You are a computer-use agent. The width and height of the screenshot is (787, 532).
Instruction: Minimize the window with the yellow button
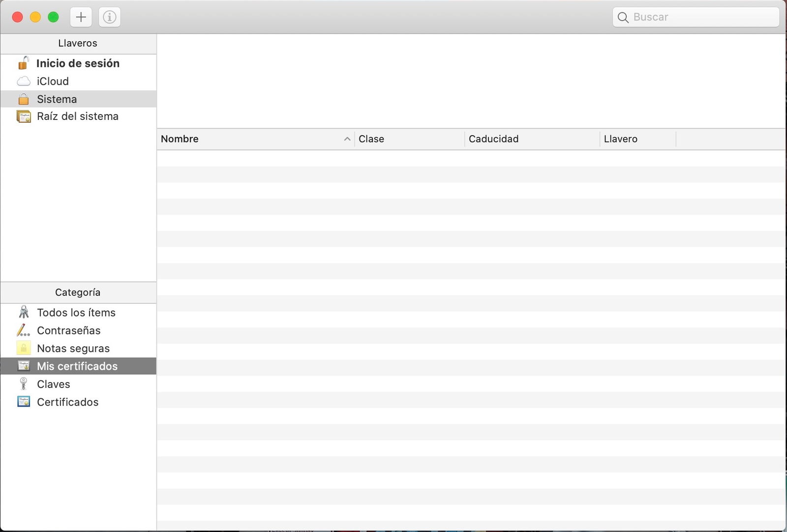coord(35,17)
